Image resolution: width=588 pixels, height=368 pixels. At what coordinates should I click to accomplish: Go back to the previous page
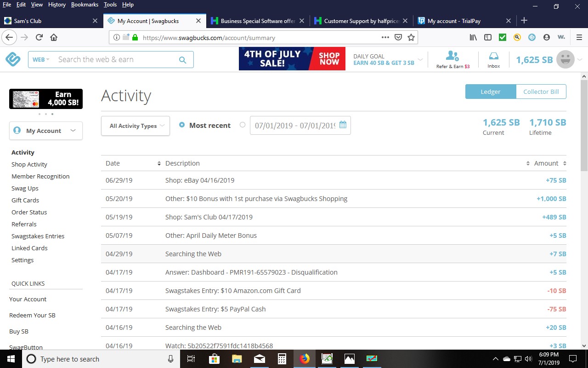(9, 37)
